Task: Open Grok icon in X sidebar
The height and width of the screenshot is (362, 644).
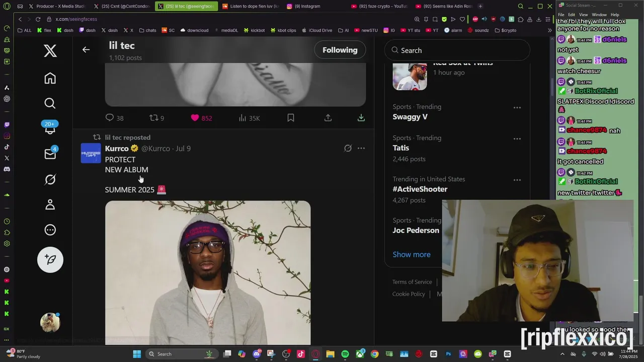Action: pos(50,179)
